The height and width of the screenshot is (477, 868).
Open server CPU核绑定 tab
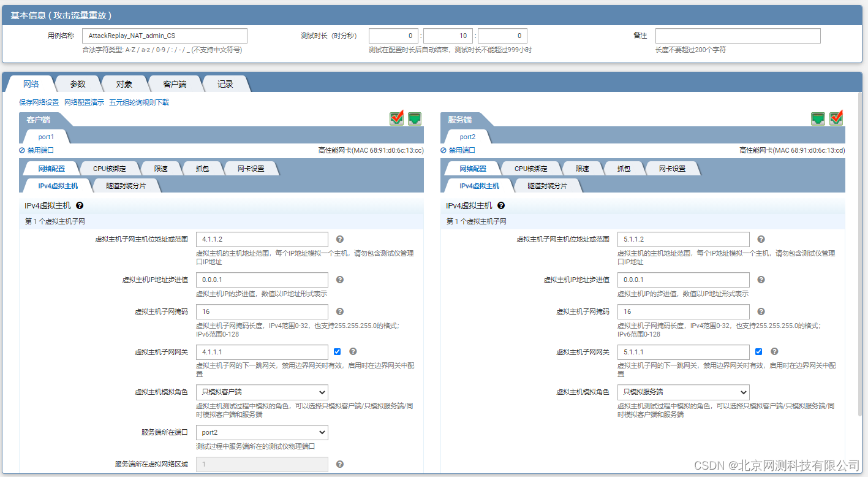[531, 169]
